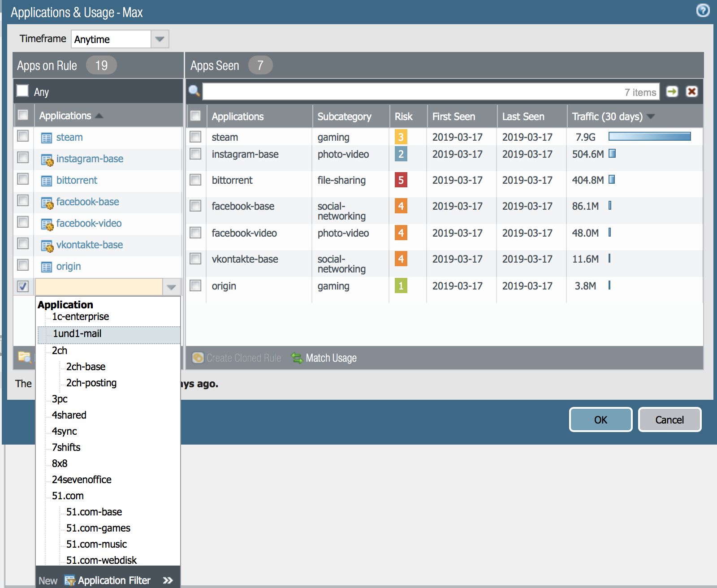Image resolution: width=717 pixels, height=588 pixels.
Task: Select 4shared from application list
Action: click(69, 415)
